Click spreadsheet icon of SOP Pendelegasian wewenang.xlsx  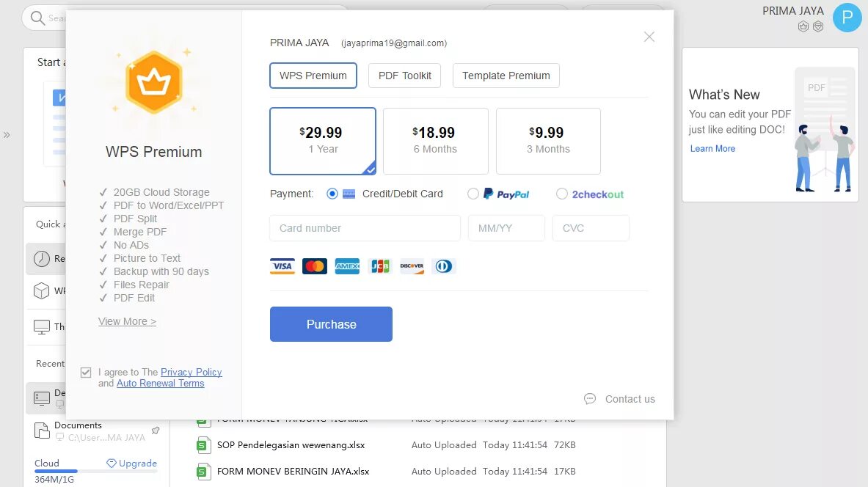[x=204, y=445]
